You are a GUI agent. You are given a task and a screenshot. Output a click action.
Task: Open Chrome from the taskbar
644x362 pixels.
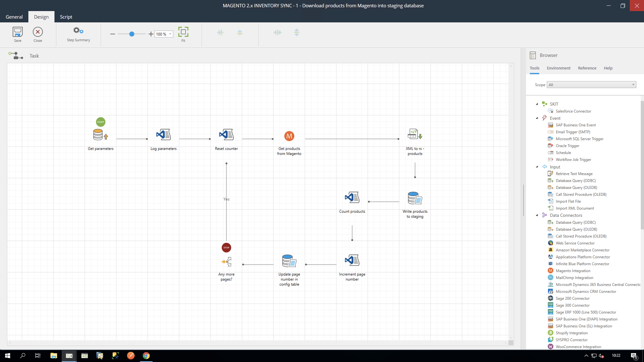pyautogui.click(x=146, y=356)
